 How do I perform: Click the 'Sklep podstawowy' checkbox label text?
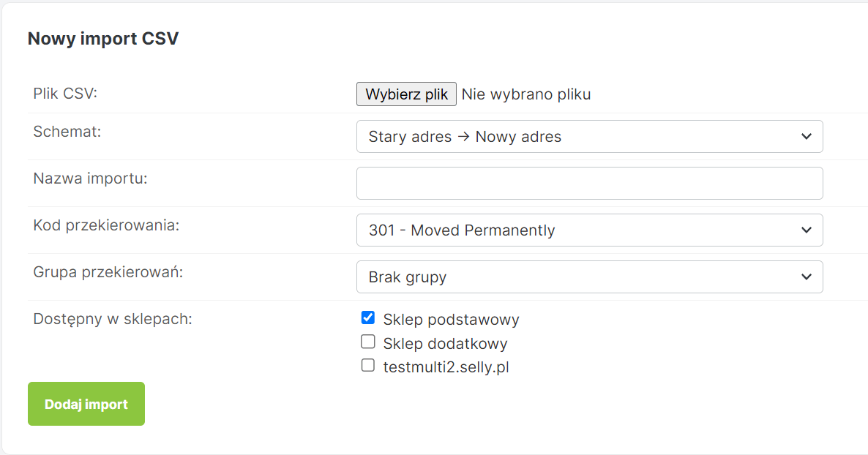451,320
